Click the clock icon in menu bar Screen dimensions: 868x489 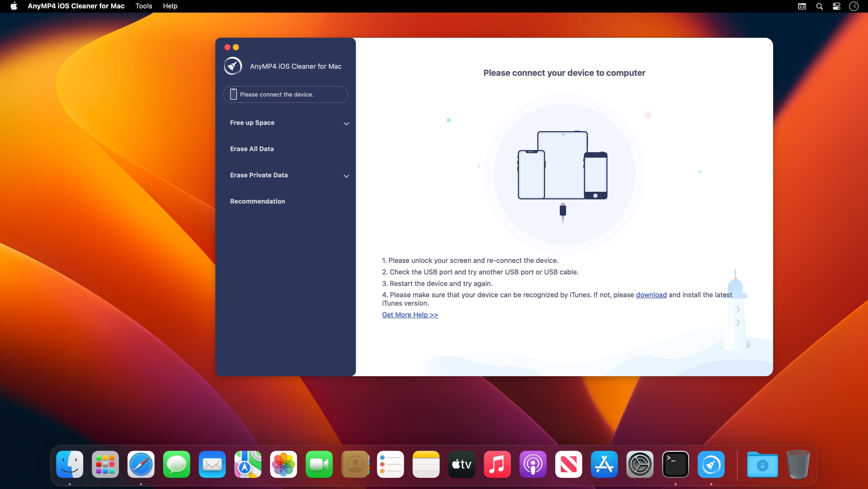[854, 6]
